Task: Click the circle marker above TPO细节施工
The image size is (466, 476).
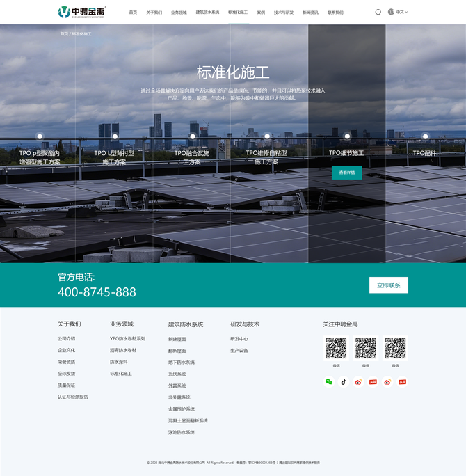Action: coord(347,136)
